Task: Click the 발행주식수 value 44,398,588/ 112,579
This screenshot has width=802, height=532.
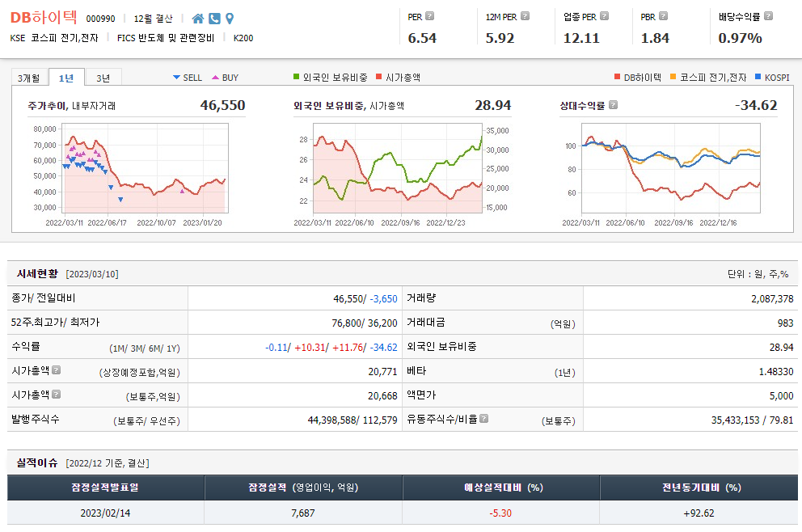Action: (x=352, y=420)
